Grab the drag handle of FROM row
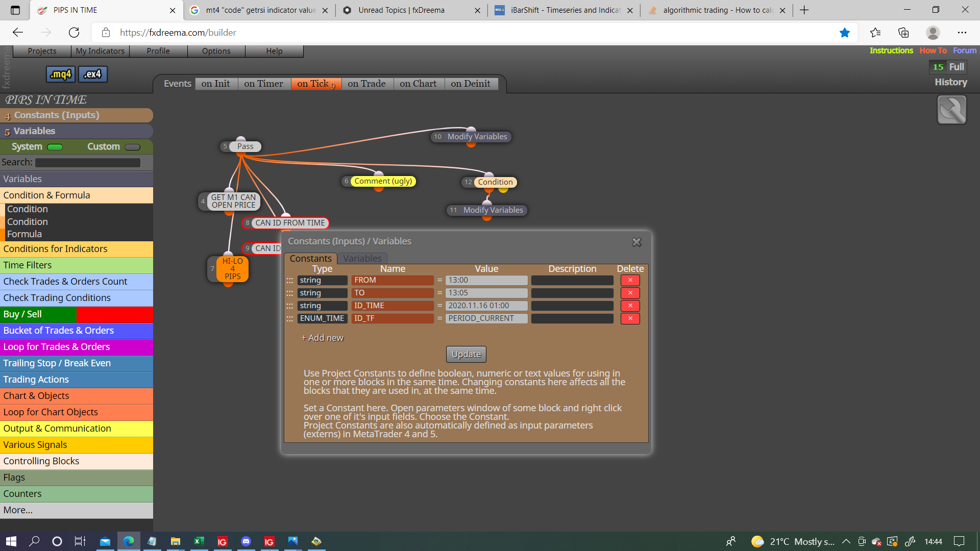 [x=289, y=281]
